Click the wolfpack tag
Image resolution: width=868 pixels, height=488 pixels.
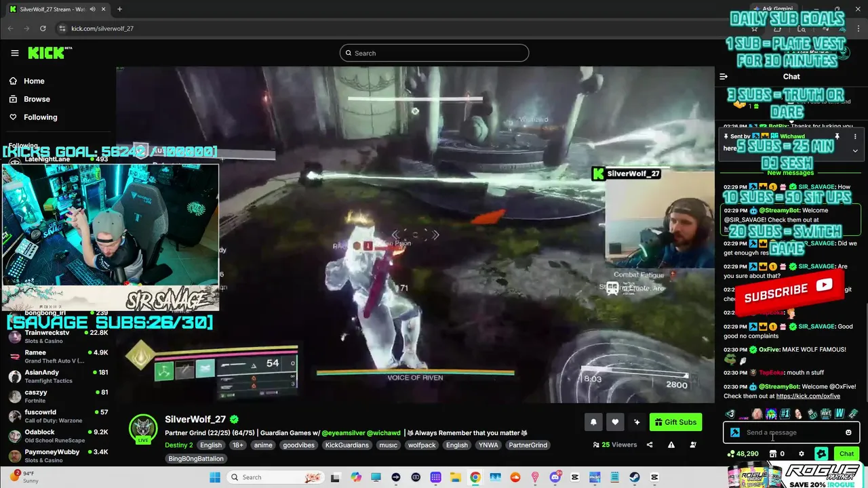point(422,445)
